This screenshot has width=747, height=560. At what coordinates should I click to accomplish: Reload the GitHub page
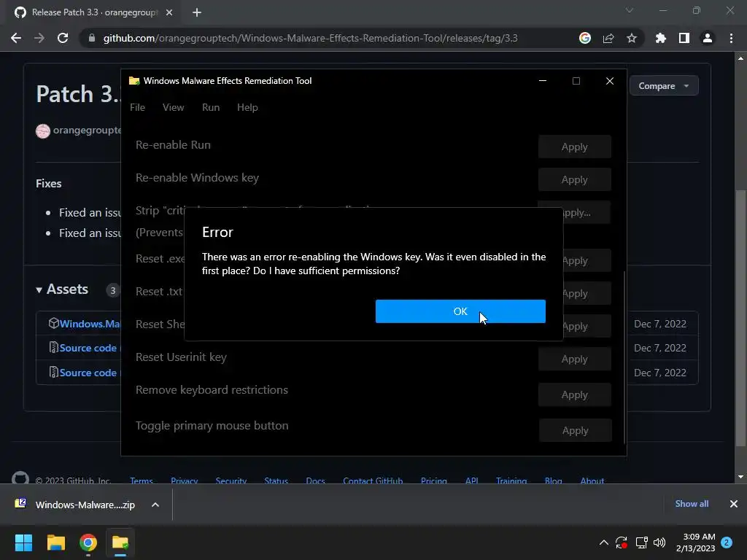coord(63,38)
